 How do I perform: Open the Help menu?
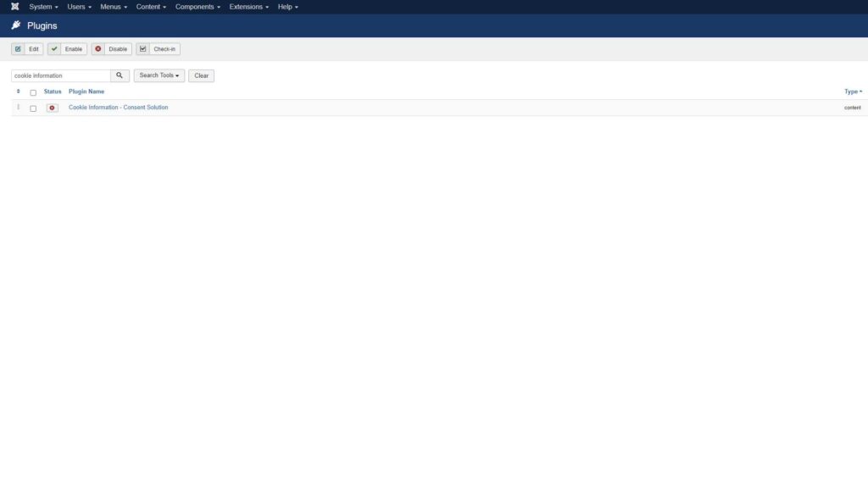[x=288, y=7]
